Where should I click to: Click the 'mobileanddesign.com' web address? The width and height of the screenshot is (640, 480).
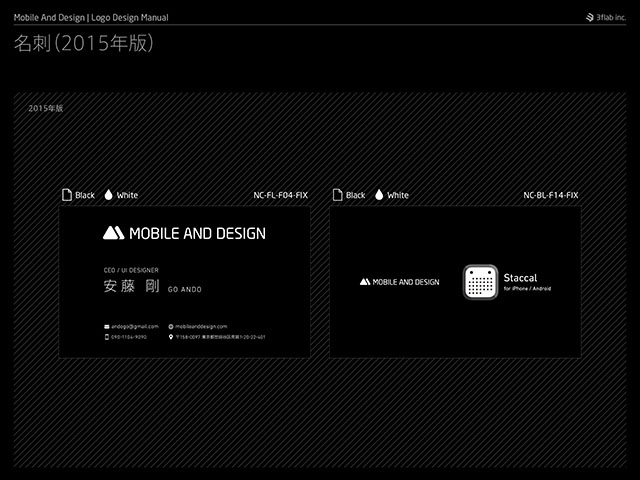point(201,327)
